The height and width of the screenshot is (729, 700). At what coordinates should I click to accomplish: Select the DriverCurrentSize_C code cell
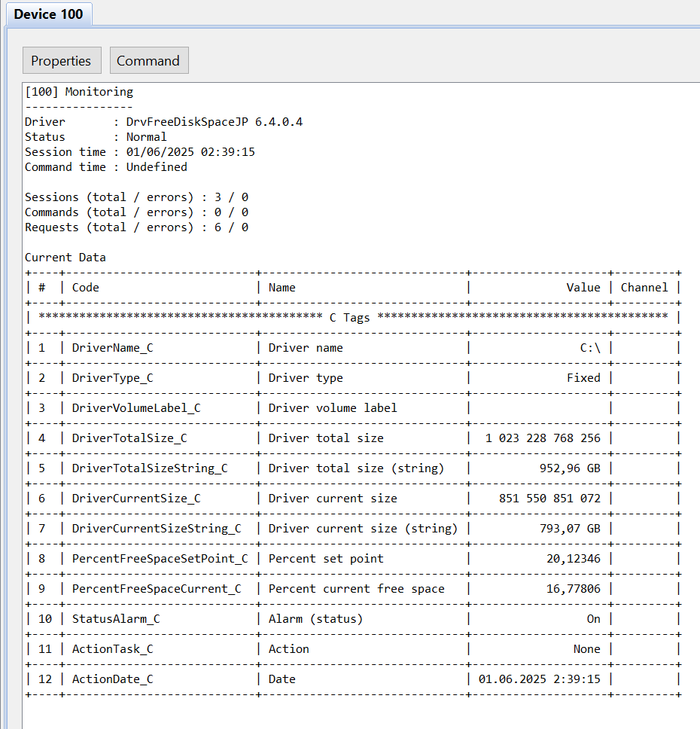pyautogui.click(x=136, y=499)
